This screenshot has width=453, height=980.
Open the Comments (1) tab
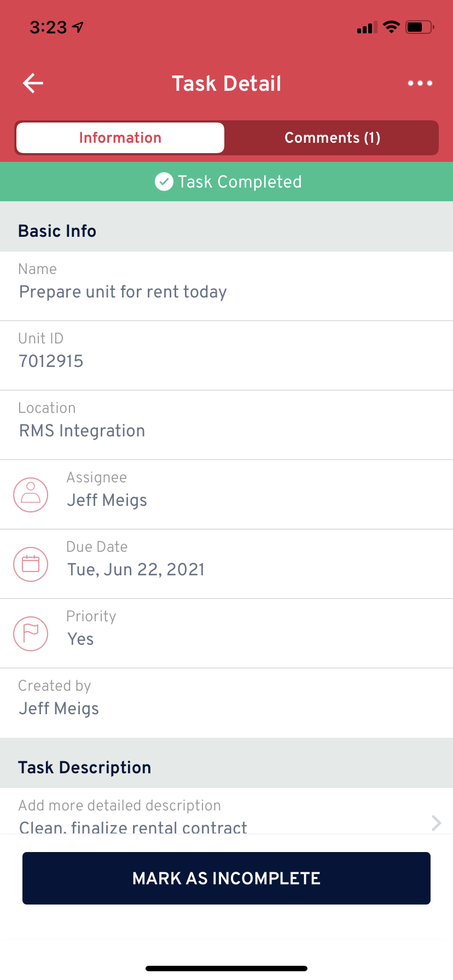point(332,138)
